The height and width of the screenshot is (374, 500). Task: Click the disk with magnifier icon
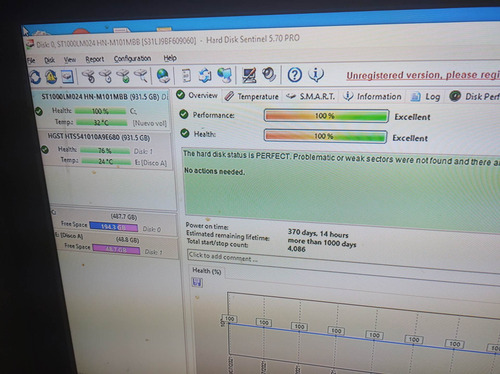pos(141,75)
